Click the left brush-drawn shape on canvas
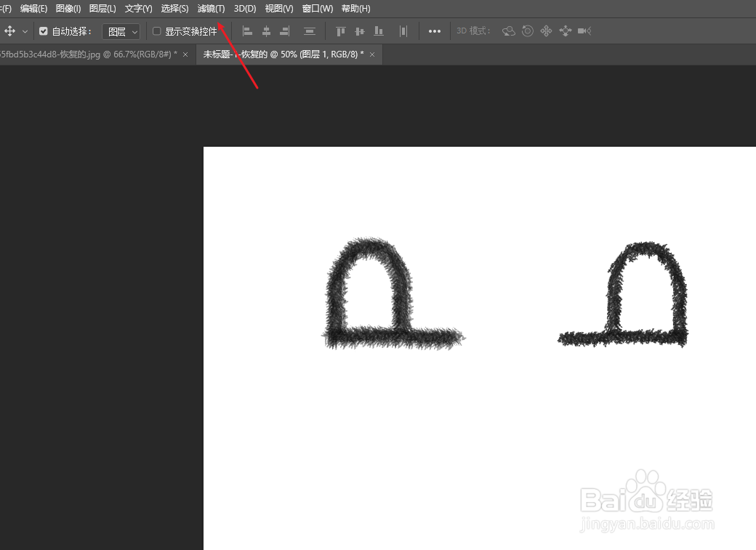This screenshot has height=550, width=756. tap(393, 294)
